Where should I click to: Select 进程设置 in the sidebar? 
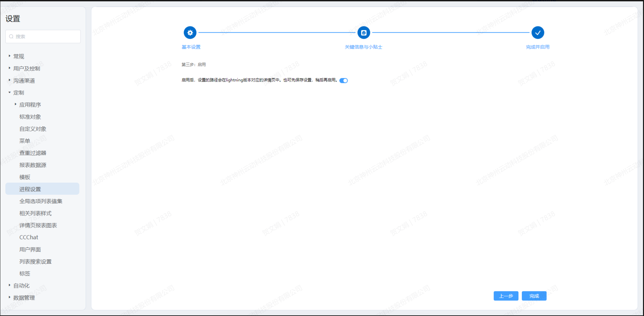[30, 189]
